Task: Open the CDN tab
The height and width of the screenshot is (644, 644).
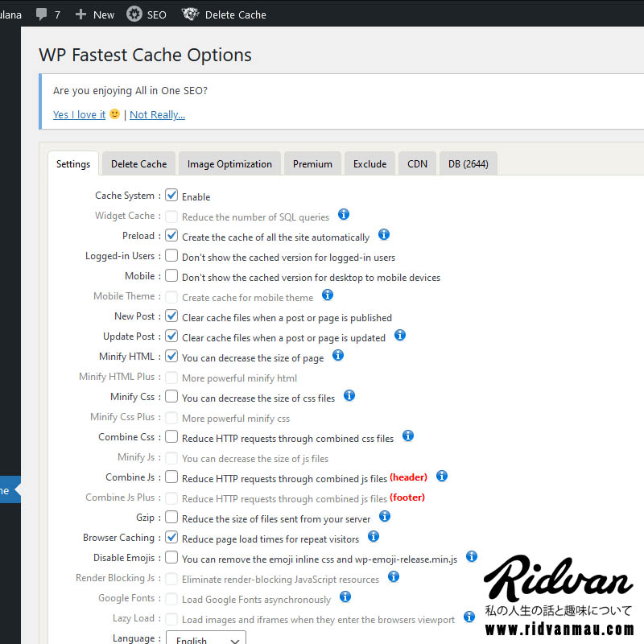Action: point(417,164)
